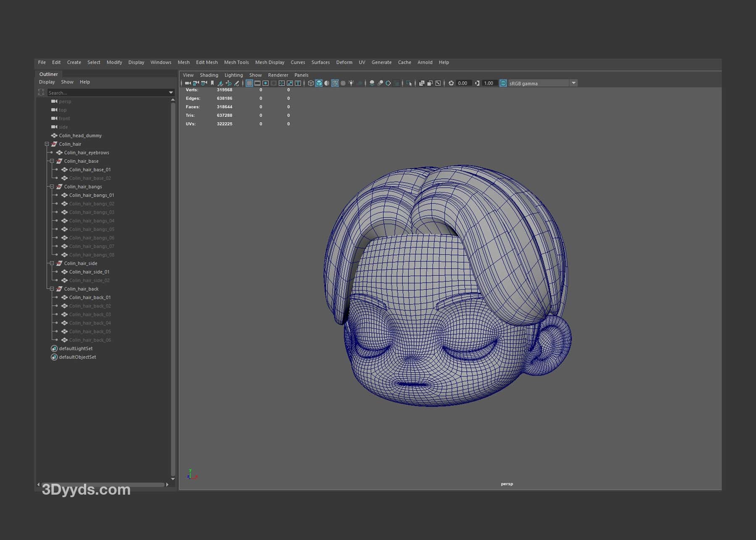The height and width of the screenshot is (540, 756).
Task: Click the film gate icon
Action: click(257, 83)
